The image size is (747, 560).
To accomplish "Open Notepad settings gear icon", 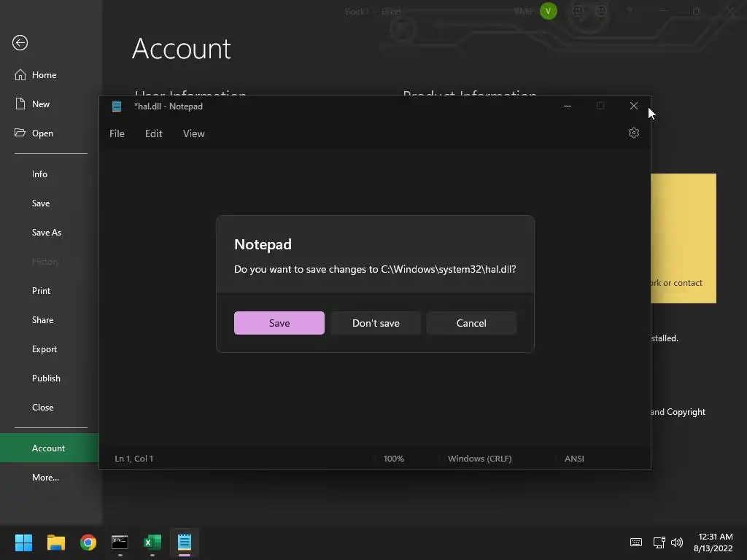I will click(x=634, y=133).
